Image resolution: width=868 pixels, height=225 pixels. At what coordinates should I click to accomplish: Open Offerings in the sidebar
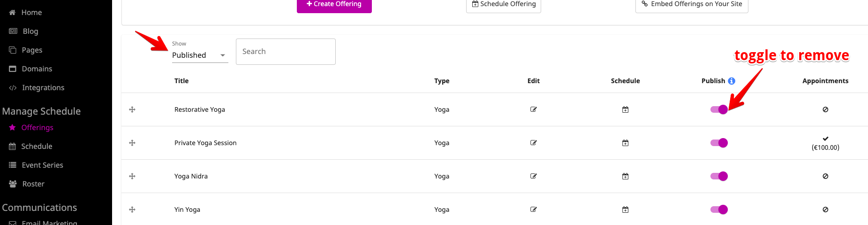pyautogui.click(x=37, y=127)
